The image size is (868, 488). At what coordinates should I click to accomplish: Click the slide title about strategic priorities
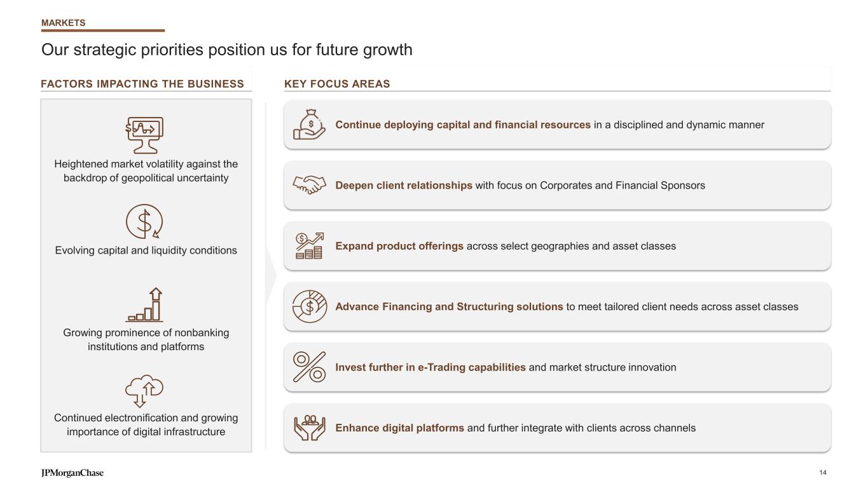pos(227,50)
